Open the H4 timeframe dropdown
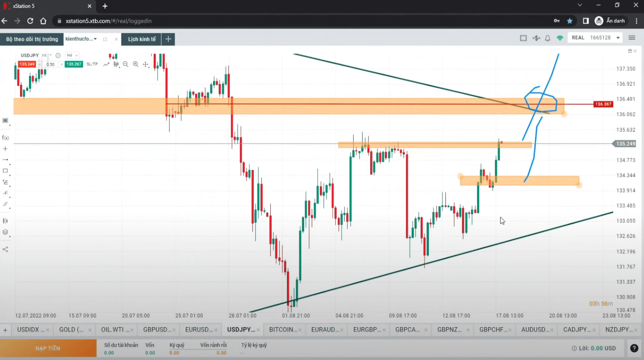 [72, 55]
